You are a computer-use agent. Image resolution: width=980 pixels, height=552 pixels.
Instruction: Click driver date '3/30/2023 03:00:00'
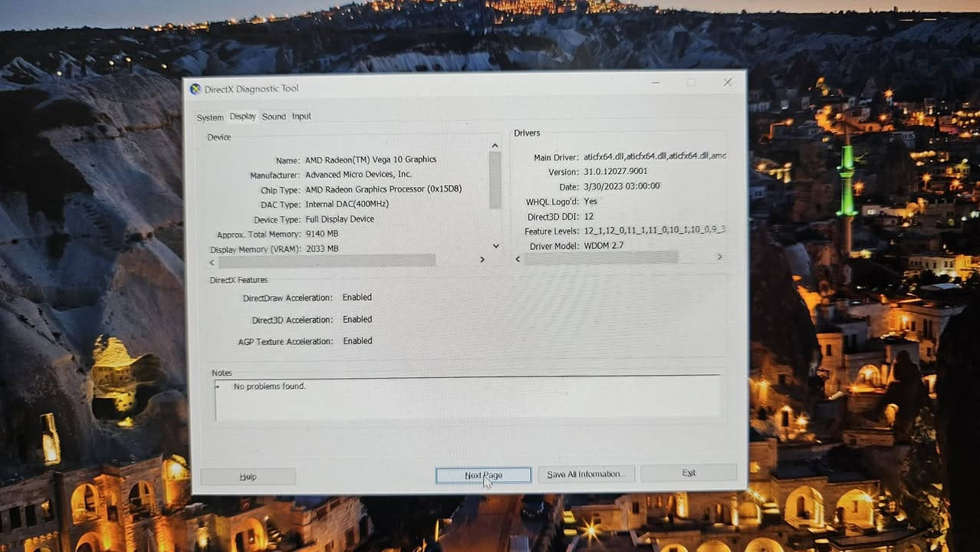coord(622,186)
